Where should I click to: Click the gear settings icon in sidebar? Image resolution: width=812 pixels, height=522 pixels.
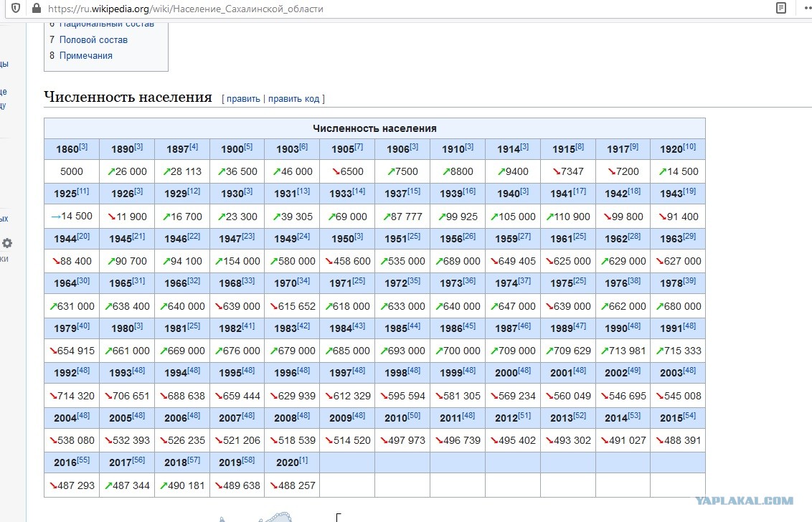[x=6, y=243]
